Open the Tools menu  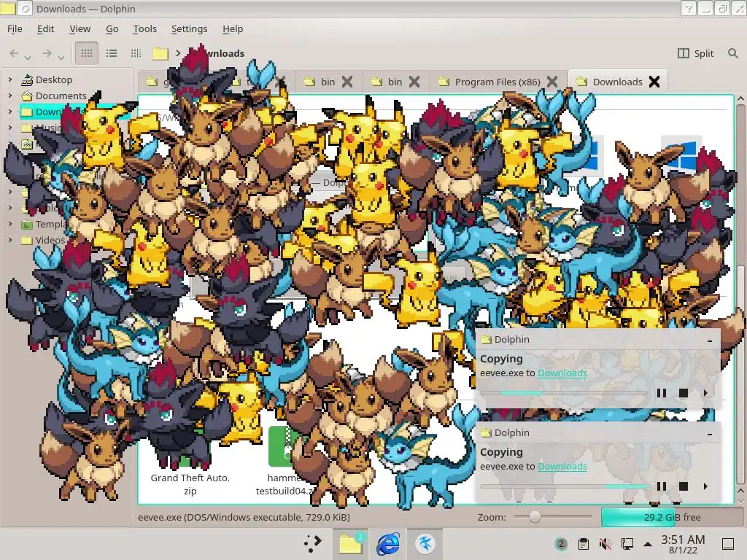pos(145,28)
